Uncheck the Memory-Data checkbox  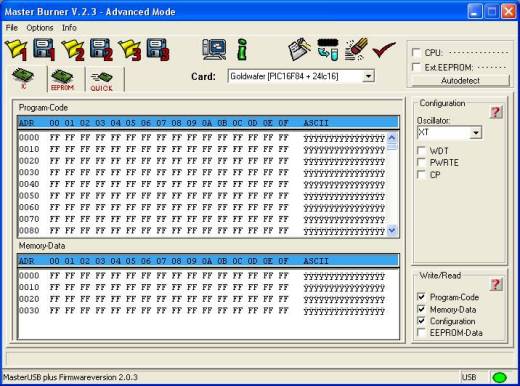pyautogui.click(x=421, y=309)
